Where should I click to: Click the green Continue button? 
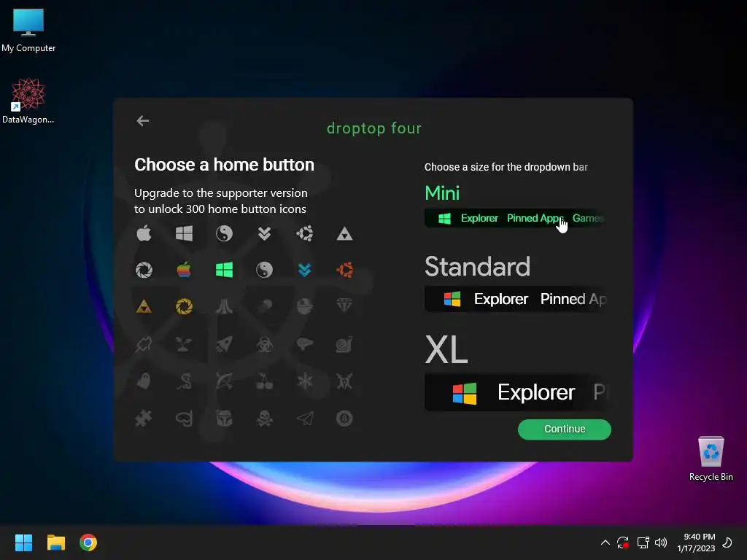point(565,429)
